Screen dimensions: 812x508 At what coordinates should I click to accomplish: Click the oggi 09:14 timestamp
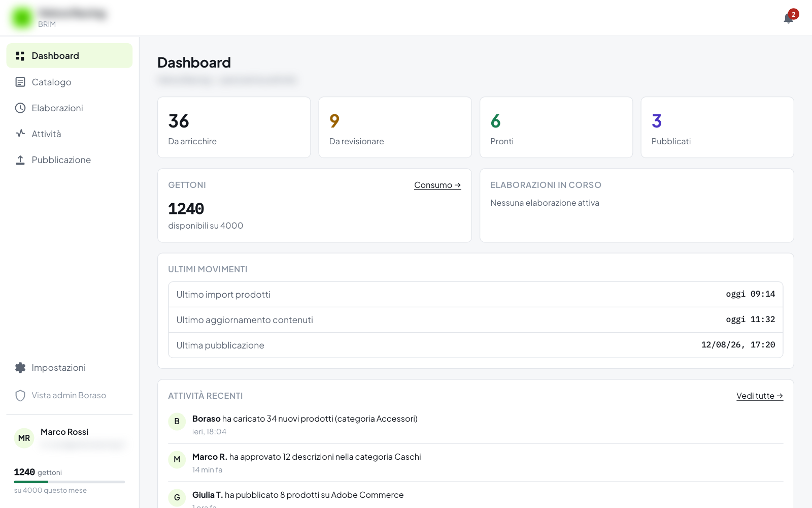point(750,294)
